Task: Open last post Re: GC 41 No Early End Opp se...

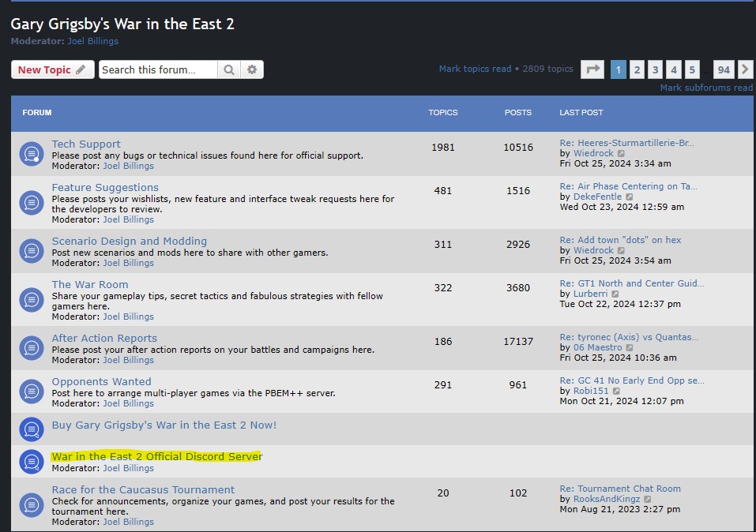Action: (x=632, y=380)
